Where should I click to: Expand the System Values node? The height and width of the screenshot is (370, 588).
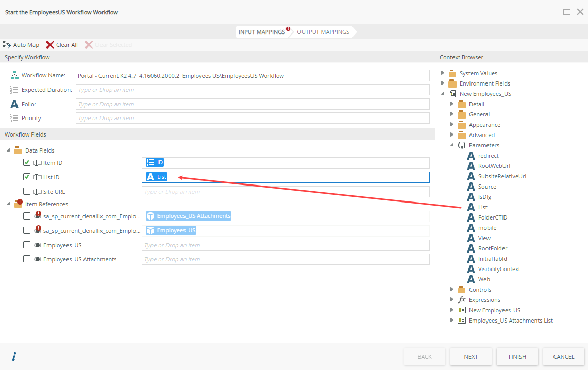click(x=443, y=73)
